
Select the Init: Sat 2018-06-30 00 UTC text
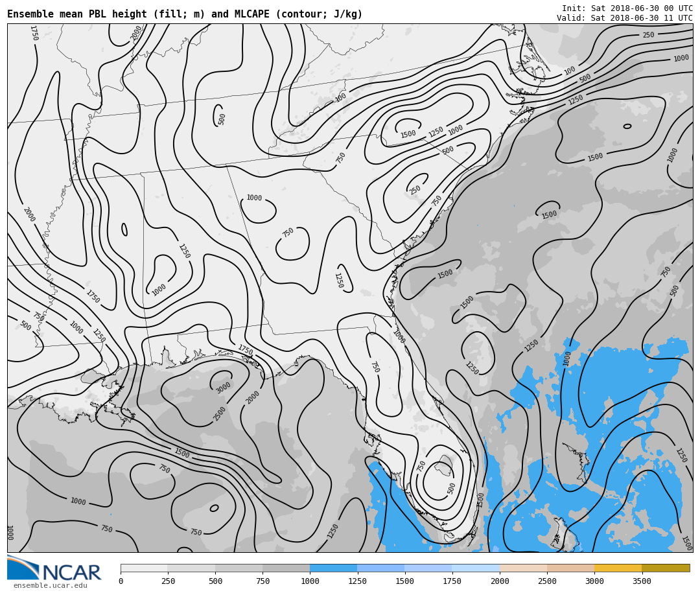coord(627,8)
